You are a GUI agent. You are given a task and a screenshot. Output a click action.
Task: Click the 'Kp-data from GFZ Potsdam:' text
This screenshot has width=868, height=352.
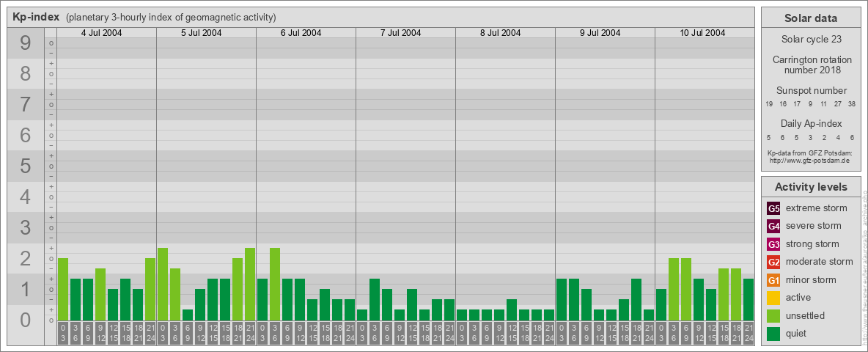tap(811, 153)
